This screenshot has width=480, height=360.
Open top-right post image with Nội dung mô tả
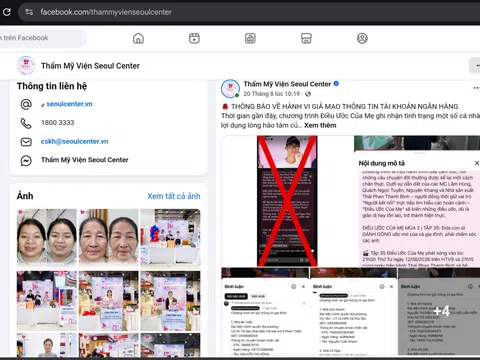tap(417, 201)
